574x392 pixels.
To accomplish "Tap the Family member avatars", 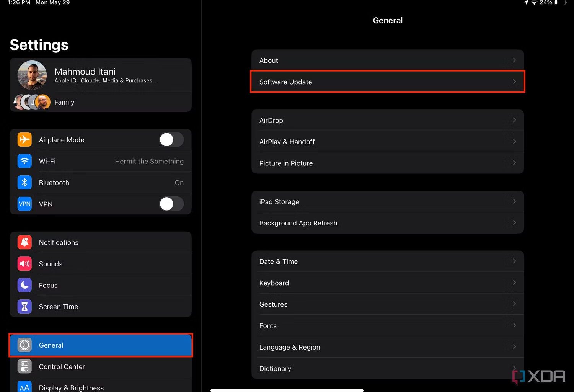I will tap(32, 102).
